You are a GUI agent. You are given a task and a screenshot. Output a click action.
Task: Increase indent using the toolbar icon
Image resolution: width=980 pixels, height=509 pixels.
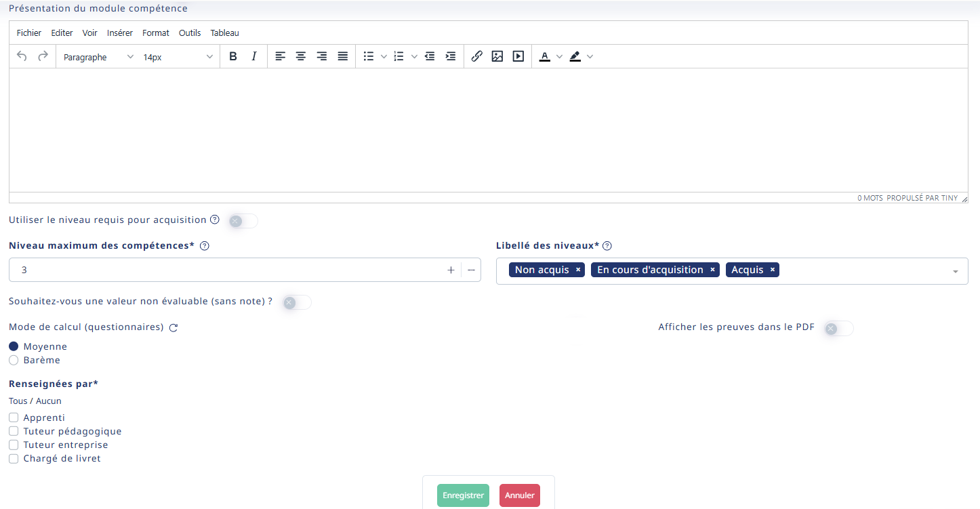coord(451,57)
